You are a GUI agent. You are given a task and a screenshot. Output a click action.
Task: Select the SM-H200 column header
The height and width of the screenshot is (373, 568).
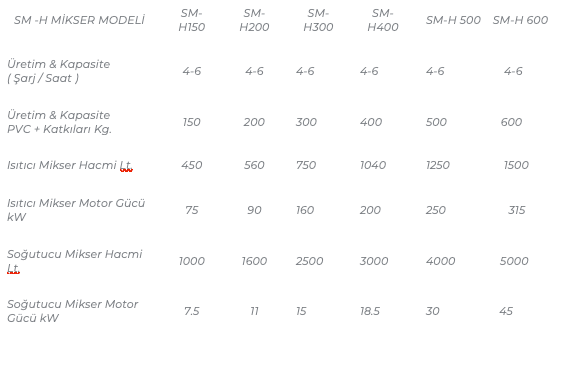click(254, 20)
